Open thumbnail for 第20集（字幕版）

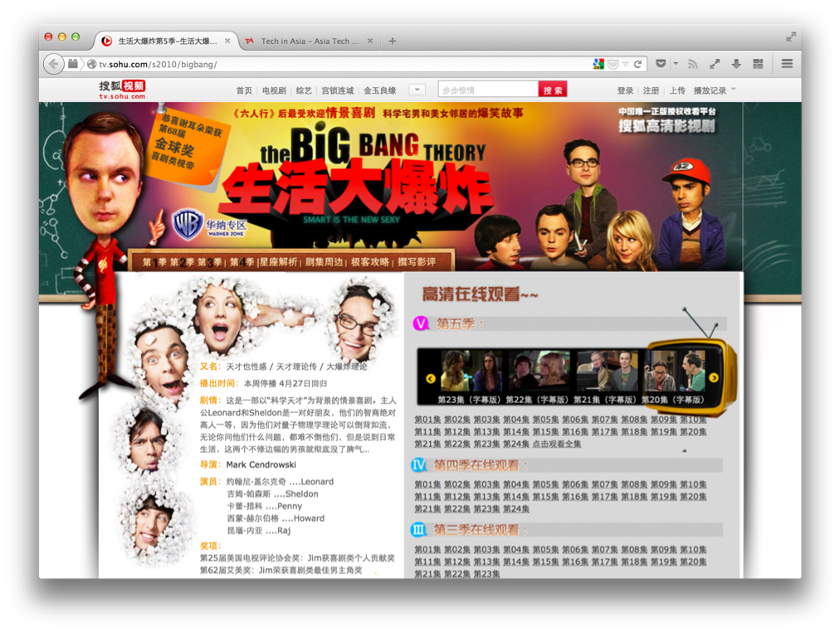[x=675, y=372]
